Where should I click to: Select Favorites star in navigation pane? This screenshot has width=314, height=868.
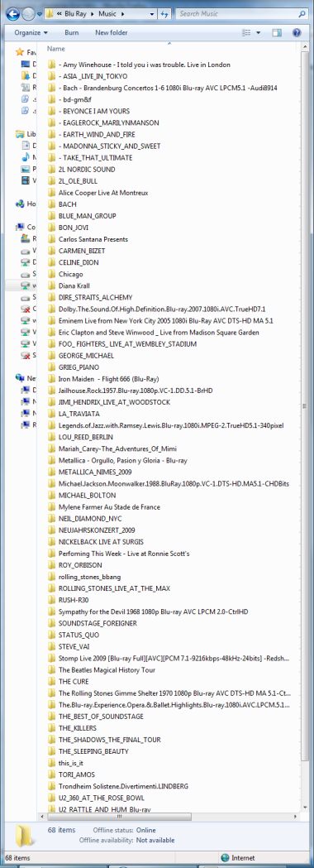click(x=20, y=52)
